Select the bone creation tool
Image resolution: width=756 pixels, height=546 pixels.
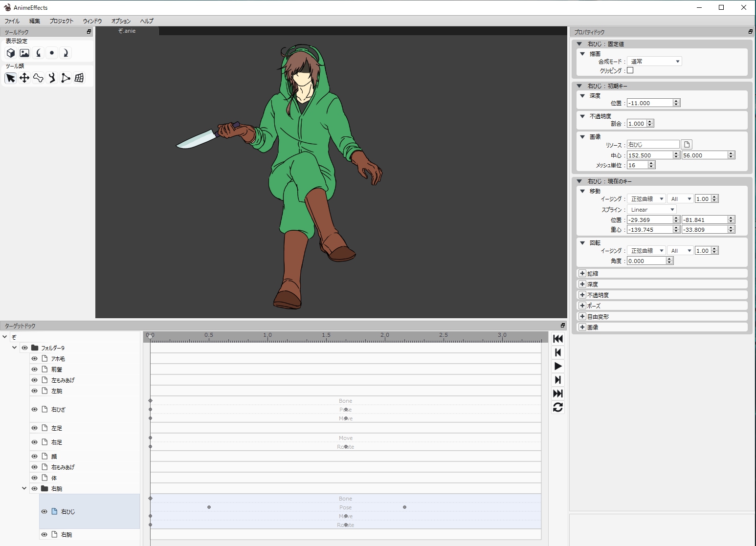pyautogui.click(x=38, y=78)
